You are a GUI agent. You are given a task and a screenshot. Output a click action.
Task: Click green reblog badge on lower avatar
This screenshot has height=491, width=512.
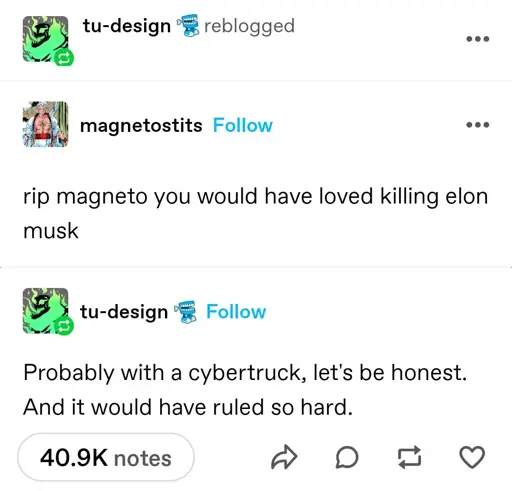(64, 327)
